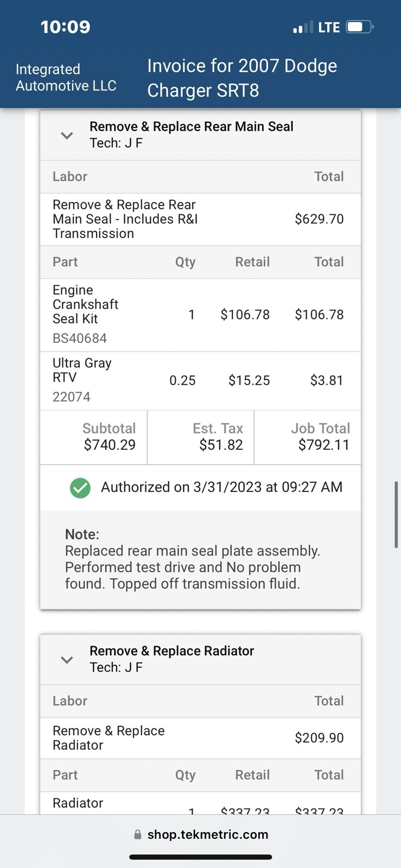Image resolution: width=401 pixels, height=868 pixels.
Task: Tap the Est. Tax $51.82 cell
Action: [x=201, y=437]
